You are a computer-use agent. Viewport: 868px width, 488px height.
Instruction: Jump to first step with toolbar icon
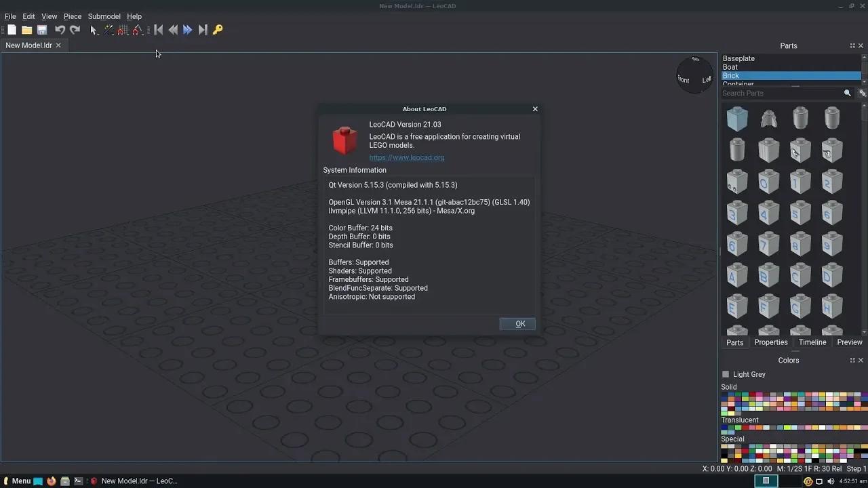(158, 29)
